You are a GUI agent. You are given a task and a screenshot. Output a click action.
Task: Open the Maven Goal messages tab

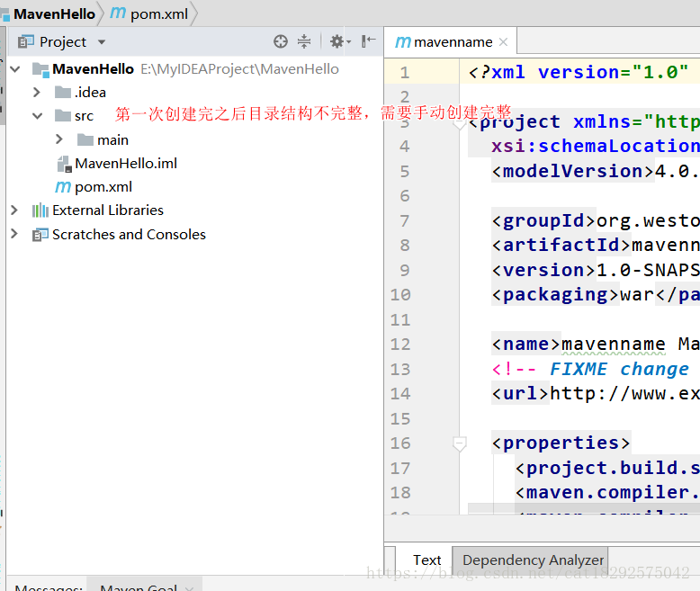[139, 587]
